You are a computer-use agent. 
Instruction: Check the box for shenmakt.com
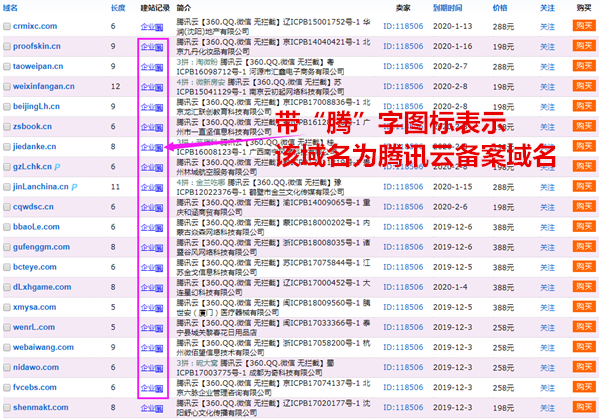click(x=7, y=408)
